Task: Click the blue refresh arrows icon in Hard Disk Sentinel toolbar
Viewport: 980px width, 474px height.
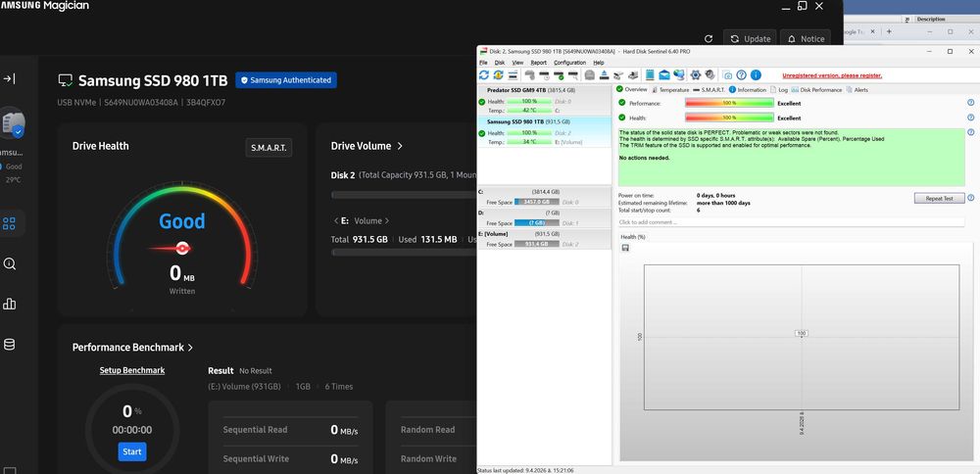Action: click(484, 75)
